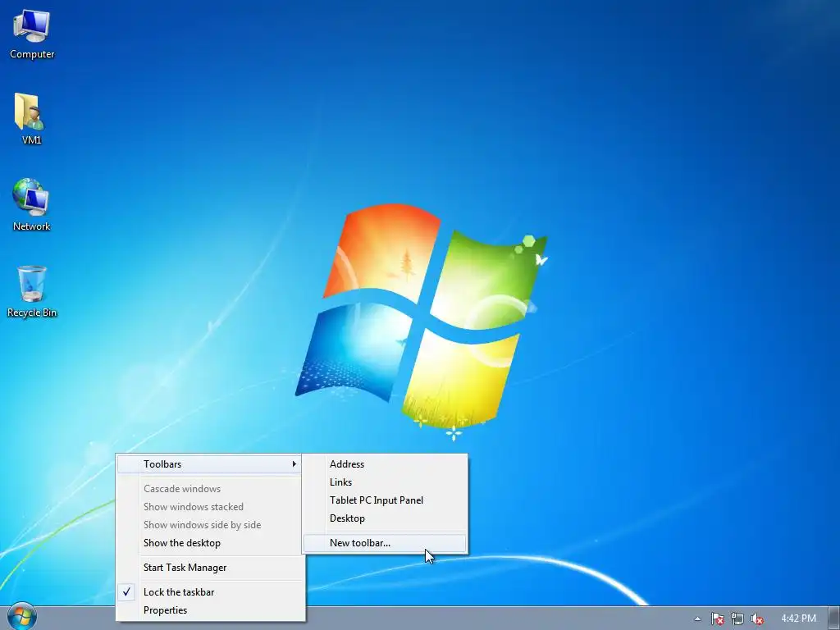840x630 pixels.
Task: Click the grayed Show windows stacked entry
Action: click(210, 507)
